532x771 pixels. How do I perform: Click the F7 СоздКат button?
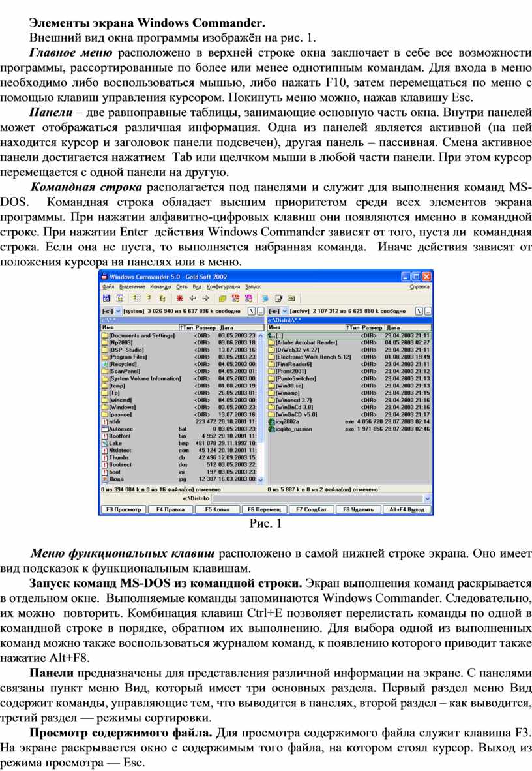[311, 509]
